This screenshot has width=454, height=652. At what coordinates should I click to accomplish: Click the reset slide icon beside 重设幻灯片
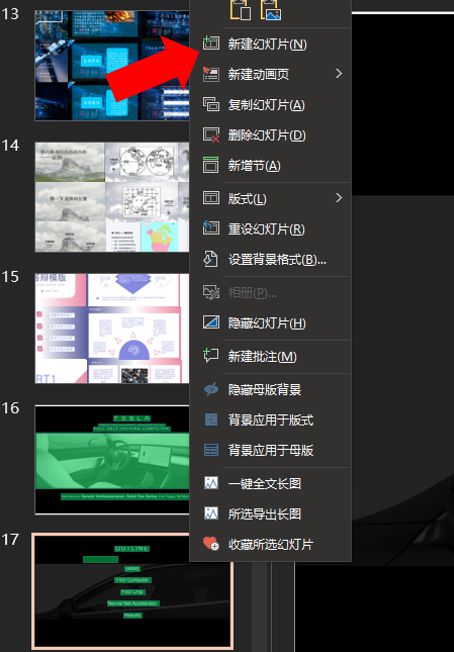click(211, 228)
